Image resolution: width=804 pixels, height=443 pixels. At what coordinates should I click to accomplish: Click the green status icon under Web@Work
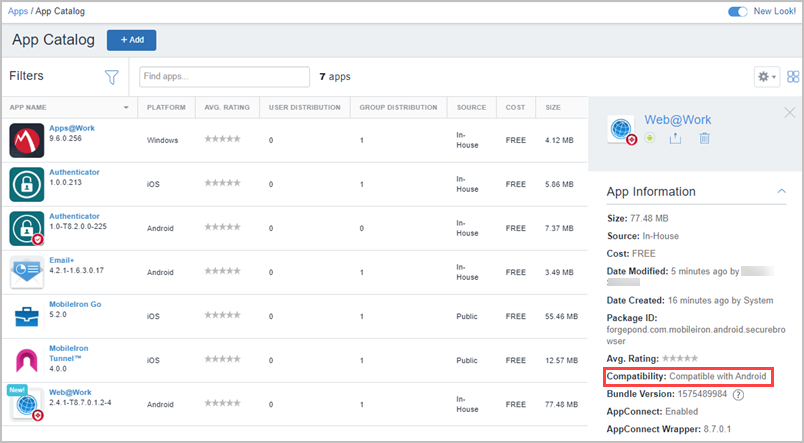pos(650,138)
